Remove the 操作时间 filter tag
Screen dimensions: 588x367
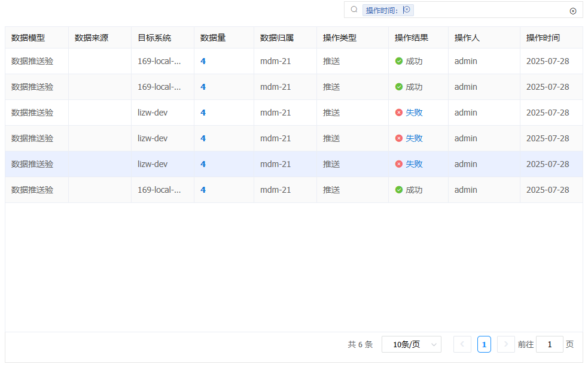tap(407, 10)
